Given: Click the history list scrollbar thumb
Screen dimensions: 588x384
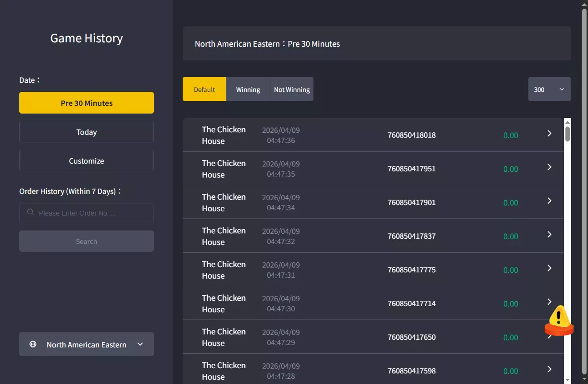Looking at the screenshot, I should 567,133.
